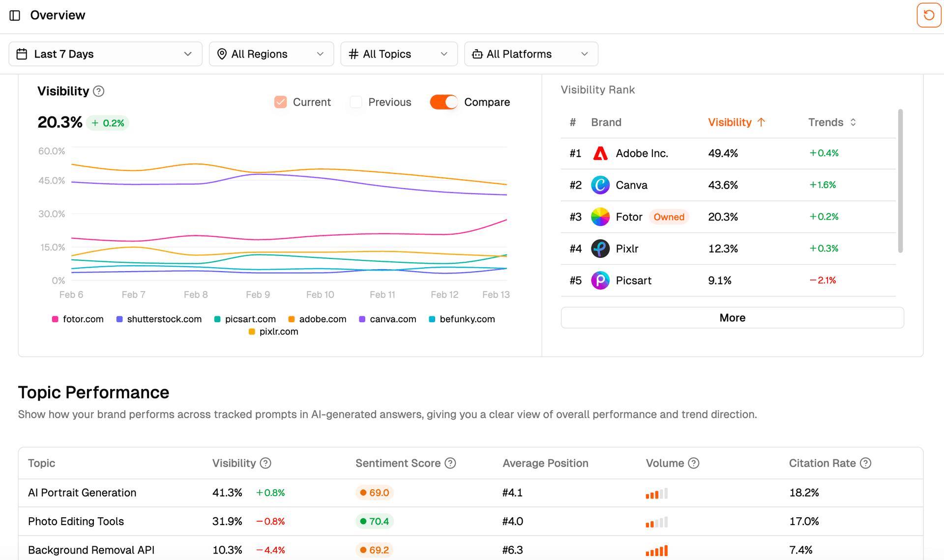Click the Topic column header
Screen dimensions: 944x560
point(41,463)
